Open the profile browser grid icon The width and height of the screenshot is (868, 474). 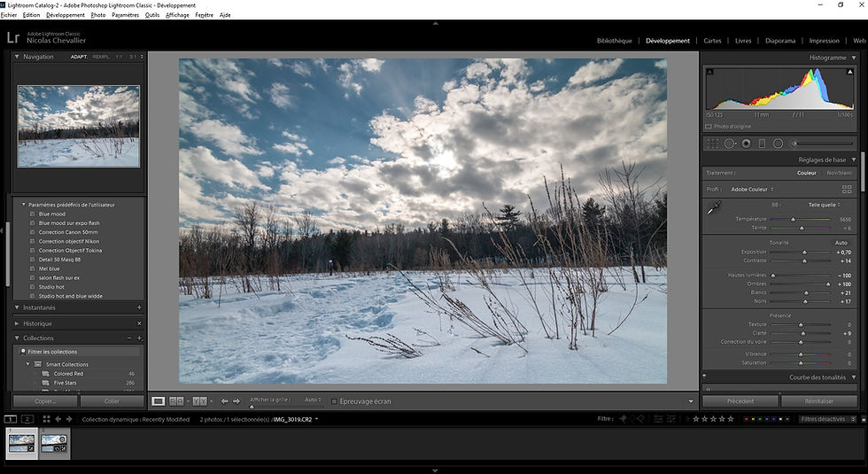click(847, 190)
